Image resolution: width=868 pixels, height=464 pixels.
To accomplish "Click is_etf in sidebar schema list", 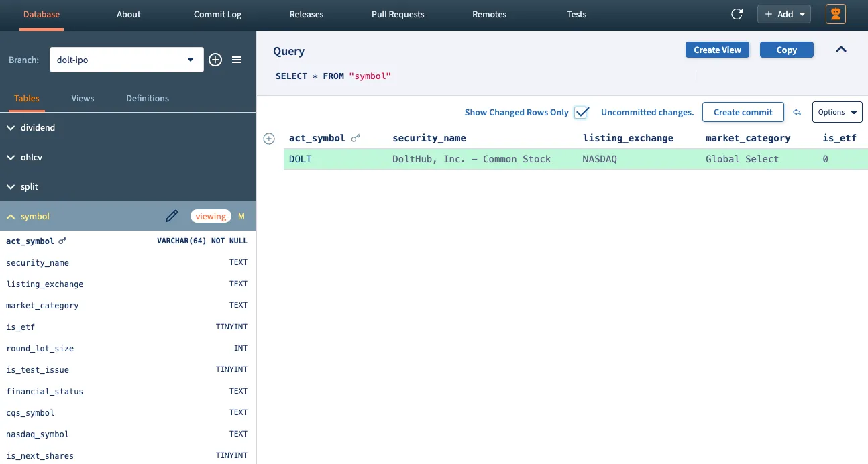I will (x=20, y=327).
